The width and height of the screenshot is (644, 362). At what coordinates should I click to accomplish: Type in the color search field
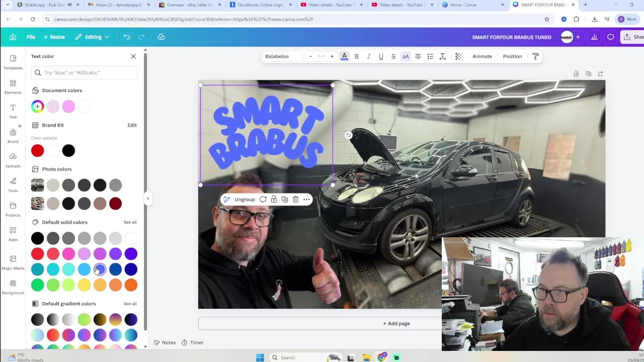tap(84, 72)
